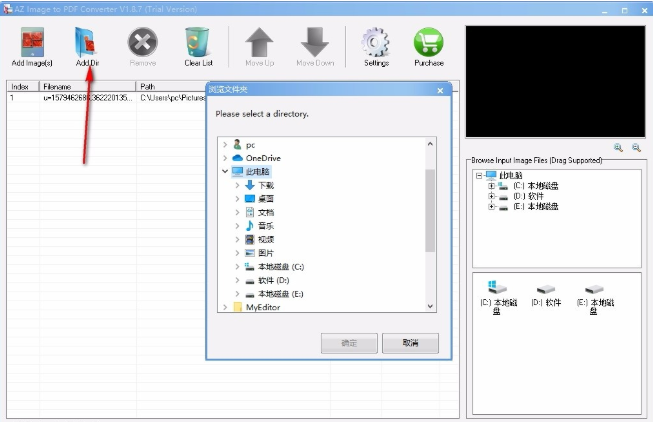Image resolution: width=653 pixels, height=422 pixels.
Task: Click the Remove toolbar icon
Action: 142,42
